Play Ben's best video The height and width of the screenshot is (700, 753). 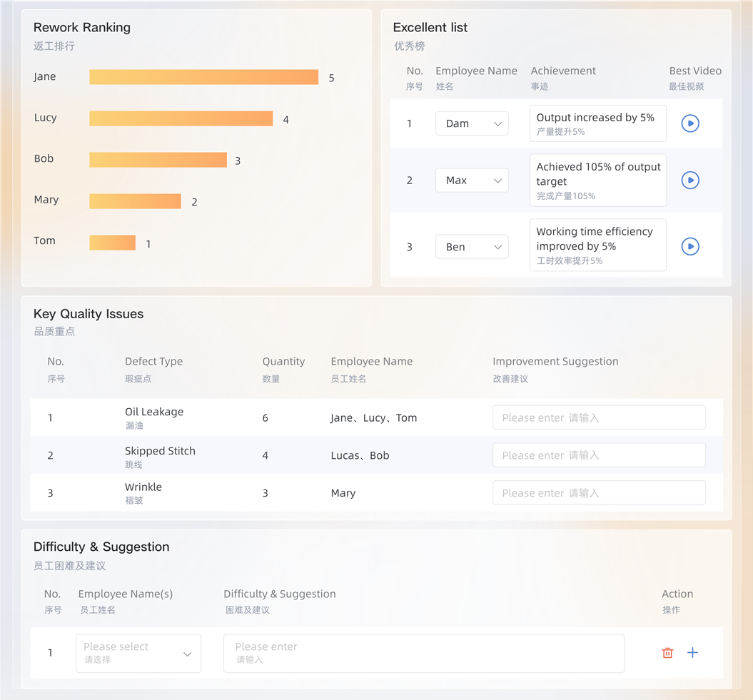pyautogui.click(x=689, y=247)
